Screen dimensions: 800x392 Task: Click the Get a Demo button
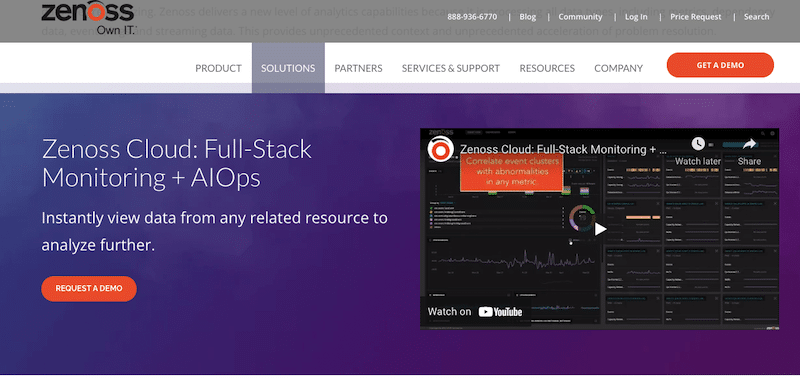click(x=720, y=65)
